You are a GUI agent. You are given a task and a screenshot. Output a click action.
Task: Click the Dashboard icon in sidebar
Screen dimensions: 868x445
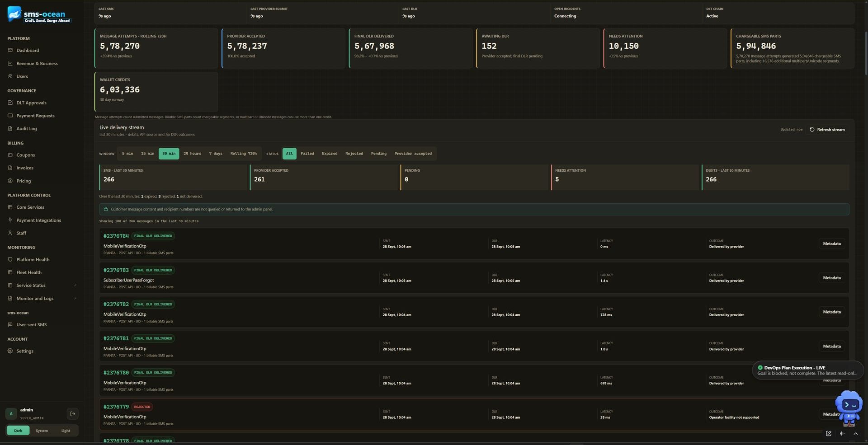point(10,50)
